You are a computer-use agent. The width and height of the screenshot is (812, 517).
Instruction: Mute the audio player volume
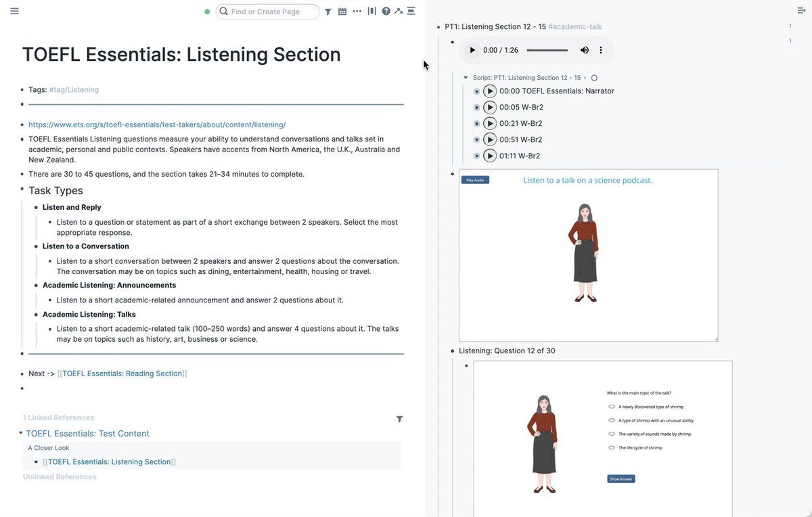coord(585,50)
